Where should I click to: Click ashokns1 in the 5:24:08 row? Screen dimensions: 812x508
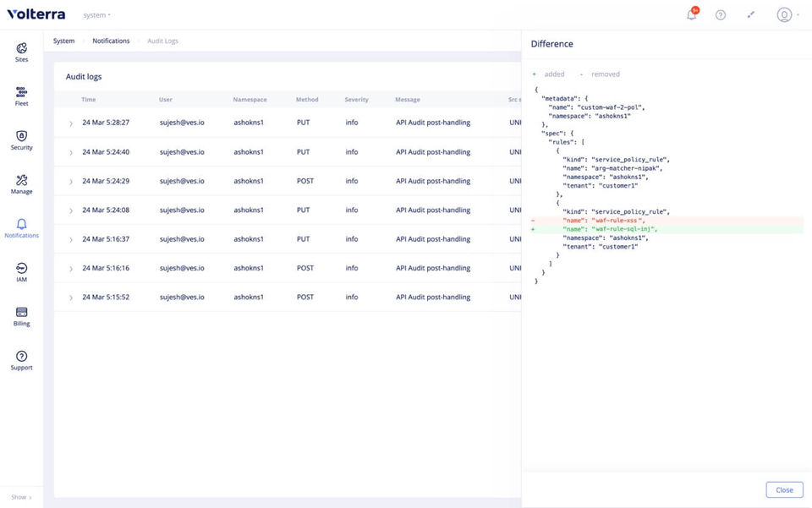coord(249,210)
